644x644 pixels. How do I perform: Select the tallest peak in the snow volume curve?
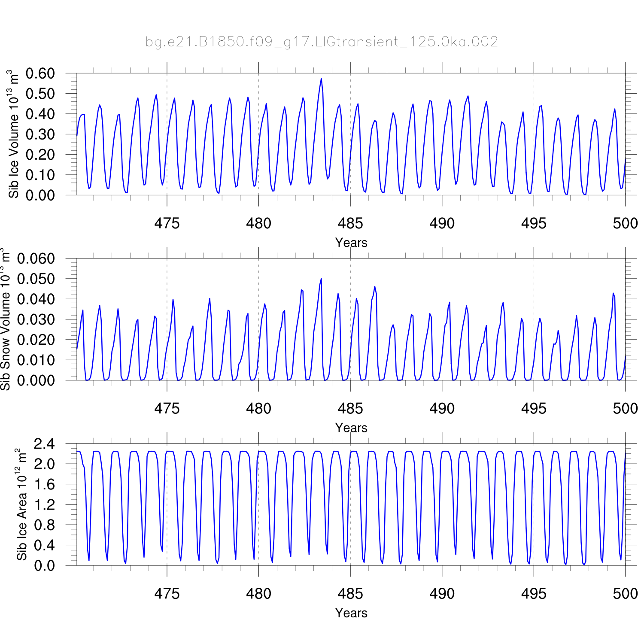click(x=321, y=279)
